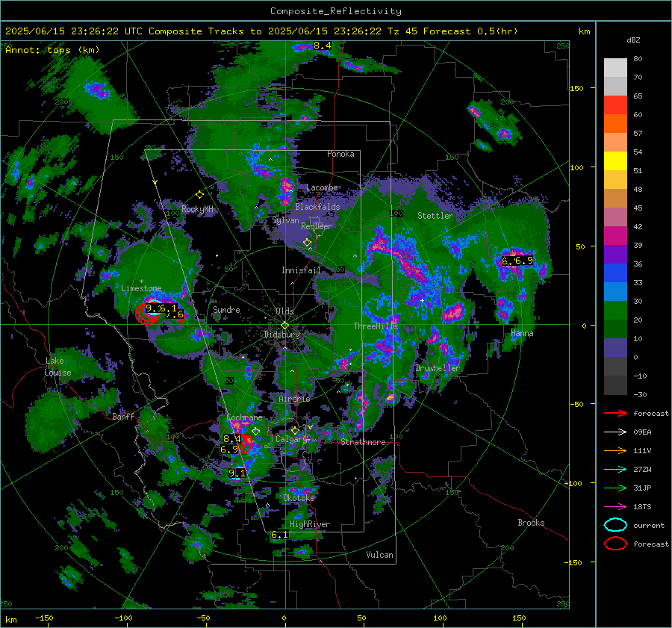Click yellow diamond marker beside RockyMH

(x=199, y=195)
